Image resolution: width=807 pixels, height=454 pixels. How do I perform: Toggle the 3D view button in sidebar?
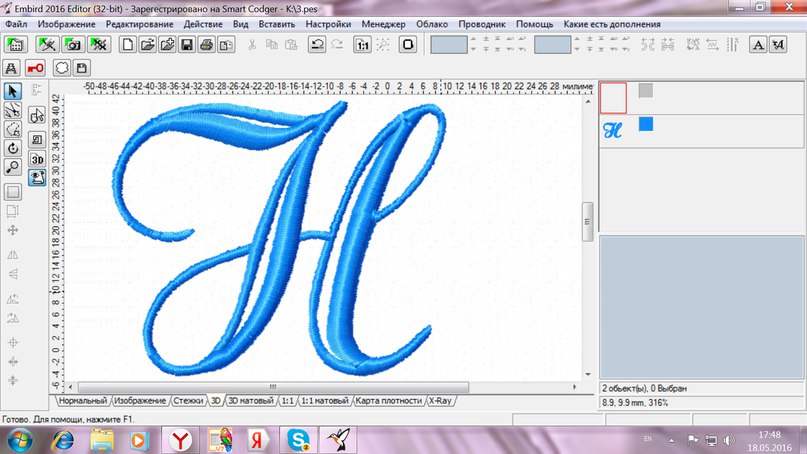[37, 159]
